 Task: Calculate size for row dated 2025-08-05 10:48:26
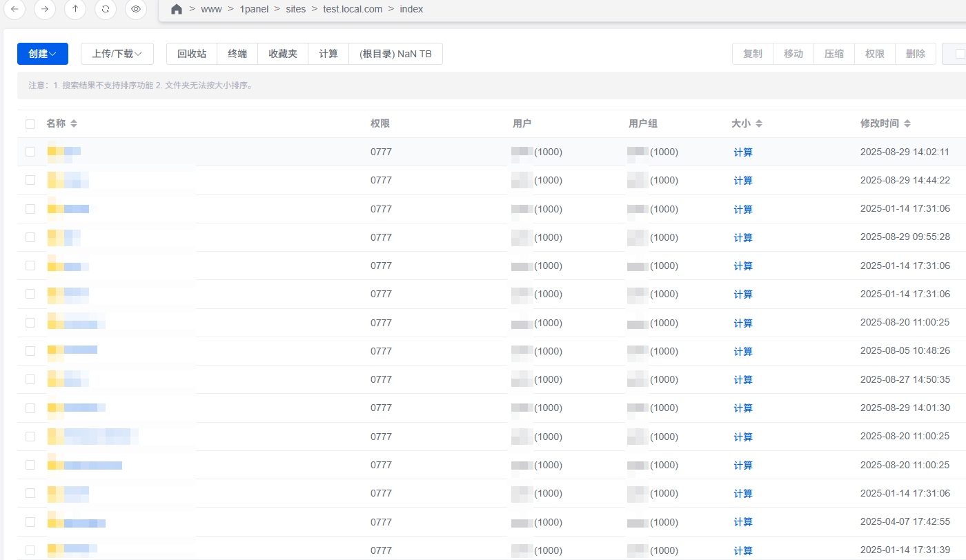coord(743,352)
